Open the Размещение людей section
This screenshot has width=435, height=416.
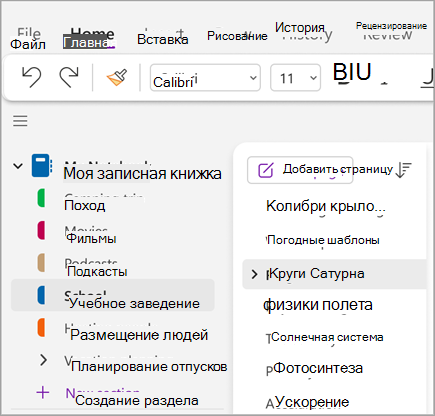pyautogui.click(x=139, y=335)
